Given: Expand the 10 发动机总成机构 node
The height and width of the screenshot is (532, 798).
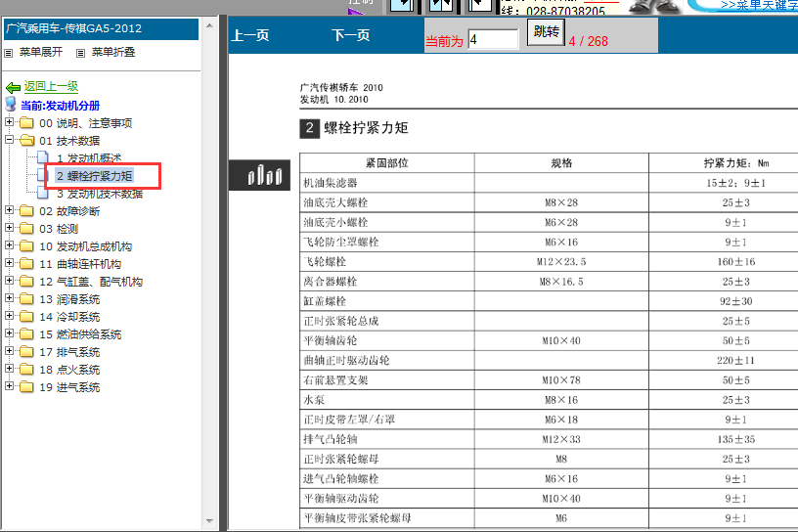Looking at the screenshot, I should point(9,244).
